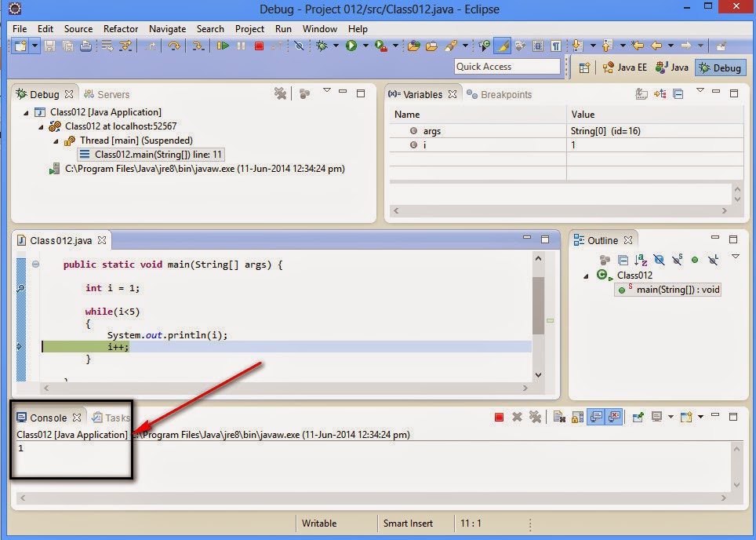Suspend execution using the pause icon
The width and height of the screenshot is (756, 540).
point(242,46)
